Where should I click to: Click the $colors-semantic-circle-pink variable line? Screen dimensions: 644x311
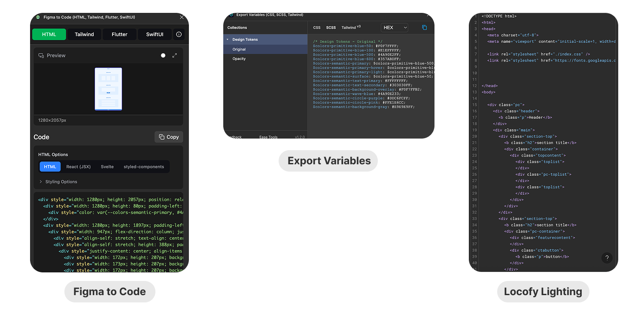click(359, 103)
